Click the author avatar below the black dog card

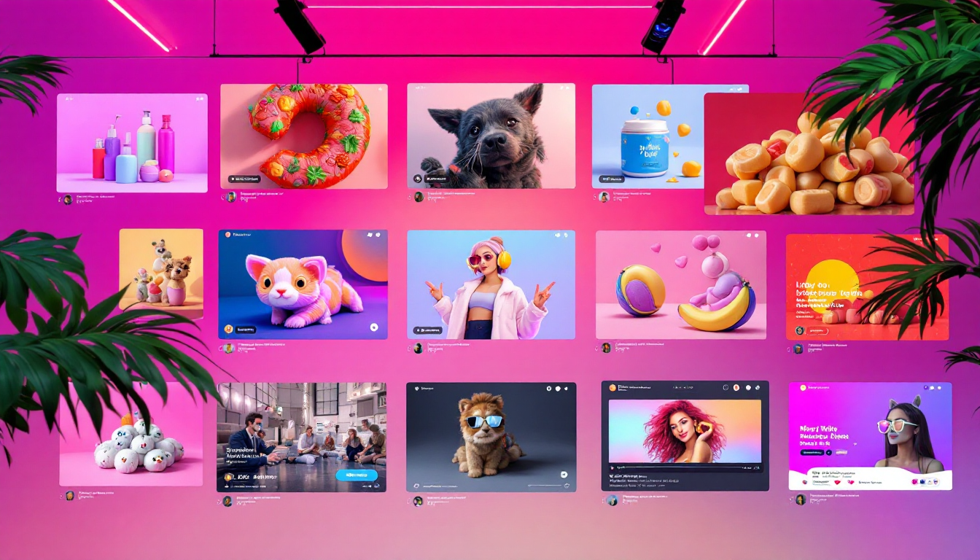point(419,197)
